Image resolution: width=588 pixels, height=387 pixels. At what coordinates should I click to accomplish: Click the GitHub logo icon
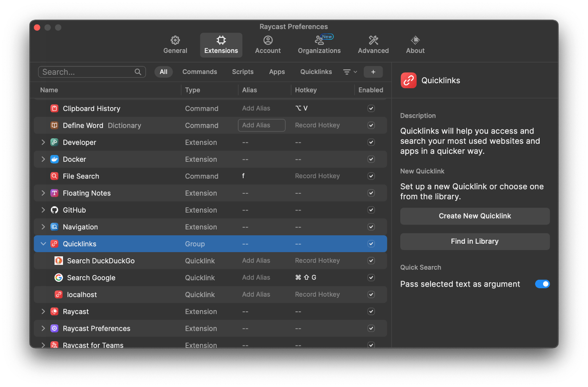coord(54,210)
